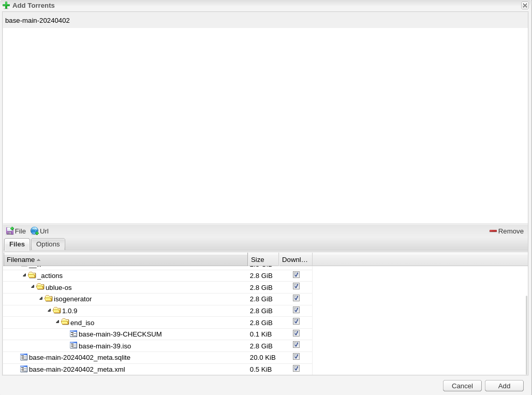The height and width of the screenshot is (395, 532).
Task: Click the green plus Add Torrents icon
Action: coord(6,5)
